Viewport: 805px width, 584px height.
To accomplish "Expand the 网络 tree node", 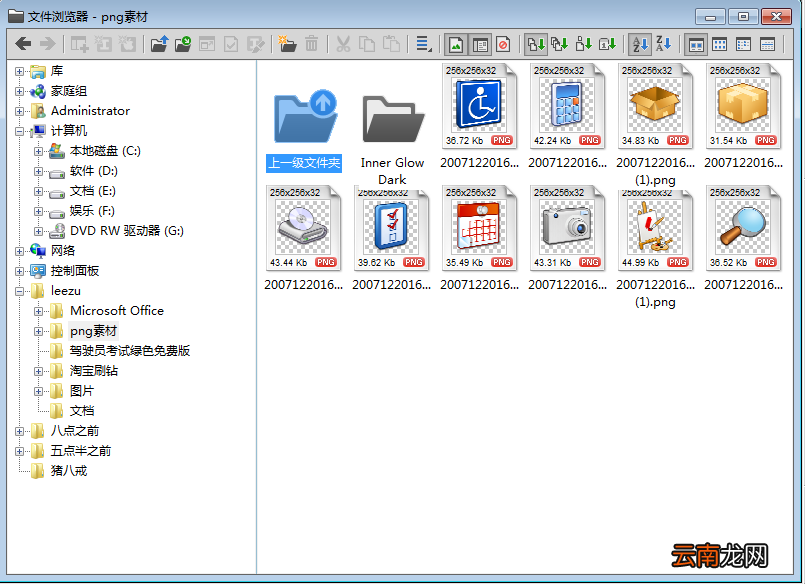I will (x=19, y=251).
